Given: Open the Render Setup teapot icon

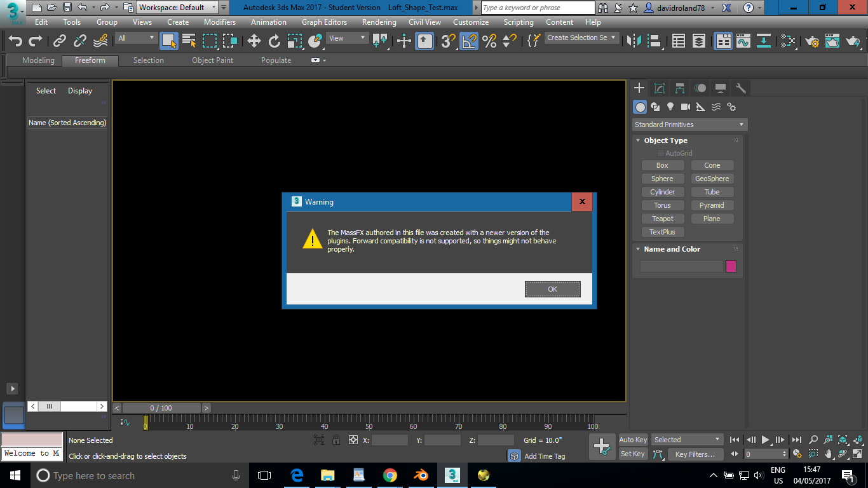Looking at the screenshot, I should (812, 41).
